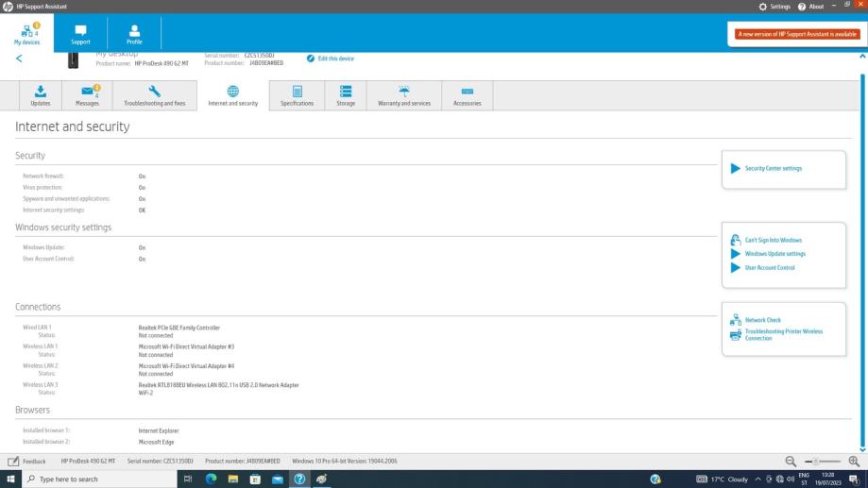868x488 pixels.
Task: Open File Explorer from the taskbar
Action: [233, 480]
